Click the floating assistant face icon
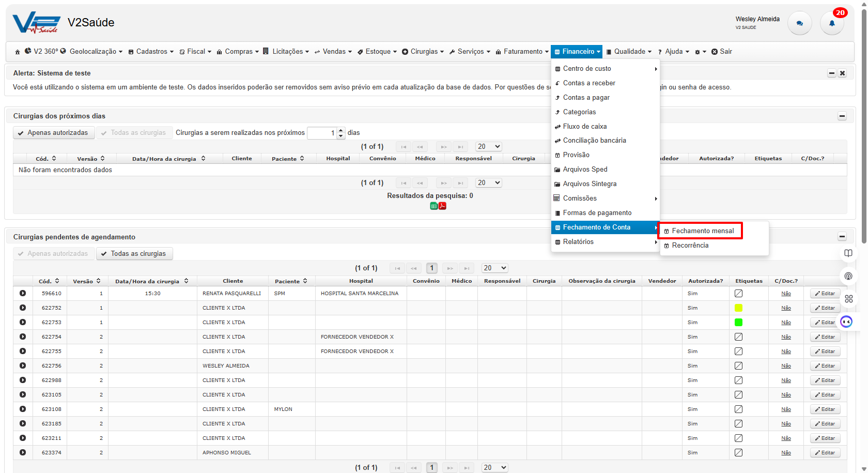Image resolution: width=868 pixels, height=473 pixels. click(x=846, y=322)
